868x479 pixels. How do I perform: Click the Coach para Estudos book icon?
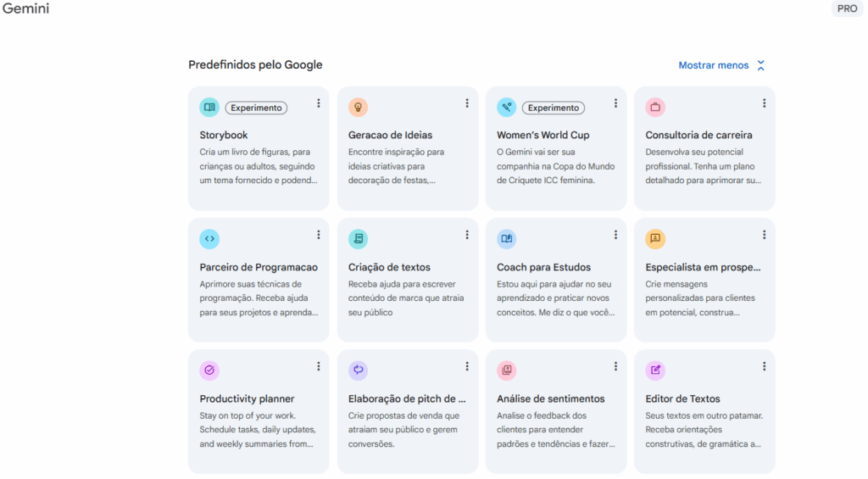point(506,239)
